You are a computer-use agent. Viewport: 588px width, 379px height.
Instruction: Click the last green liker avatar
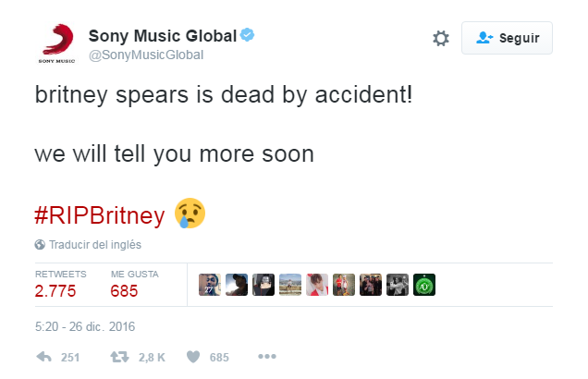point(423,285)
